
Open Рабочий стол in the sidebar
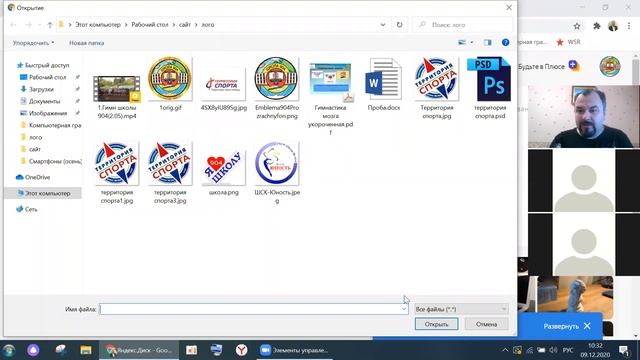pyautogui.click(x=43, y=77)
